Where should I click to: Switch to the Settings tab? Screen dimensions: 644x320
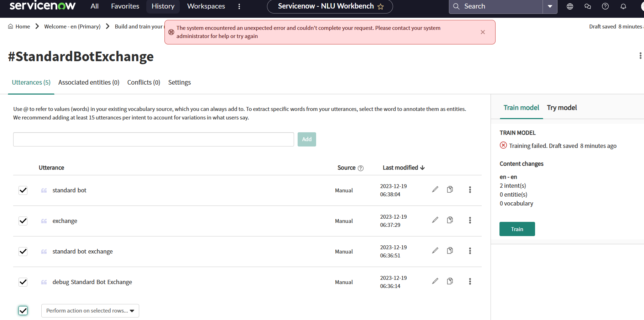tap(179, 82)
